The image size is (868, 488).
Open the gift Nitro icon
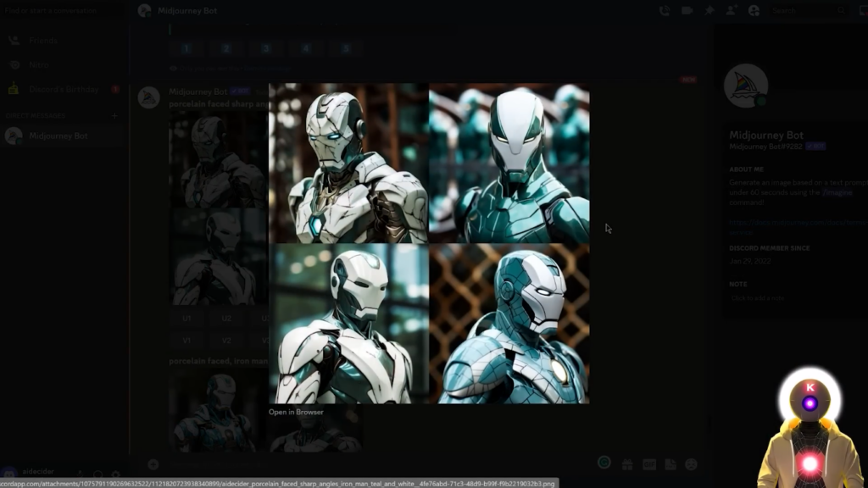(627, 465)
